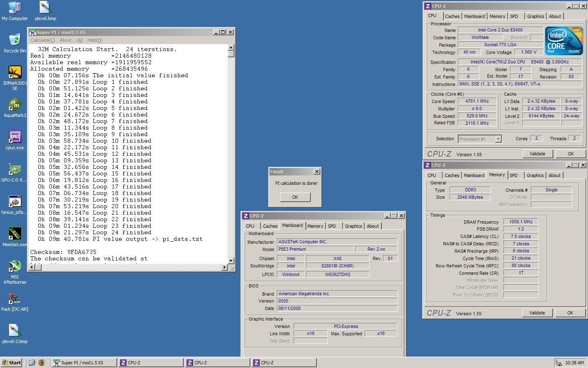Open Help menu in Super PI

click(95, 40)
